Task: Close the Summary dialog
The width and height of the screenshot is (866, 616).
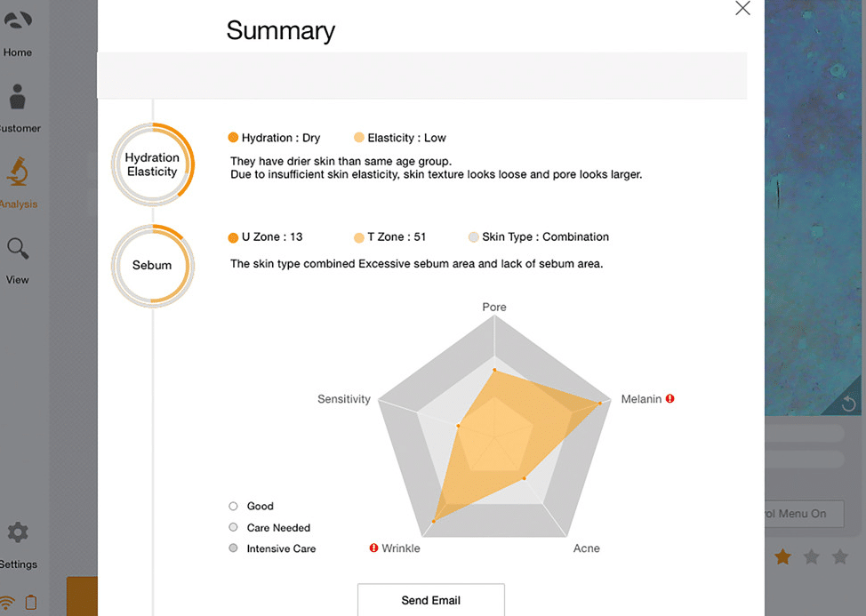Action: click(742, 9)
